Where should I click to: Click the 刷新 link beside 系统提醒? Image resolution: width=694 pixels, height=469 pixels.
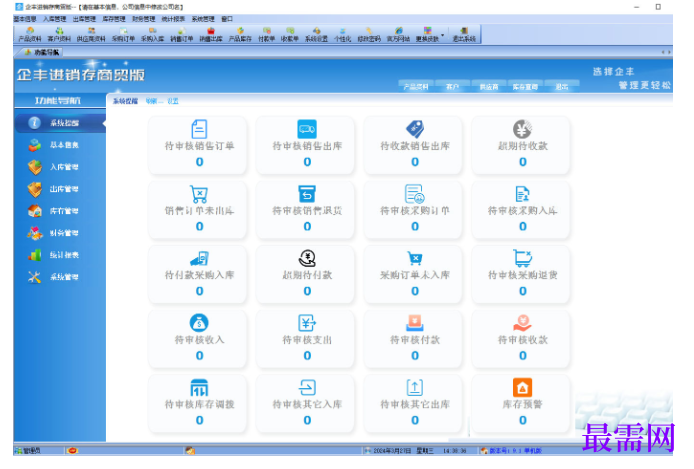(152, 101)
